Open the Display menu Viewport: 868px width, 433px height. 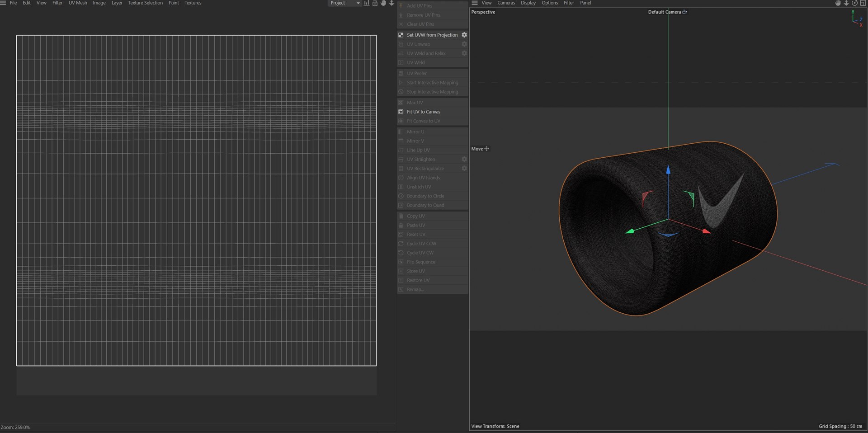click(528, 3)
